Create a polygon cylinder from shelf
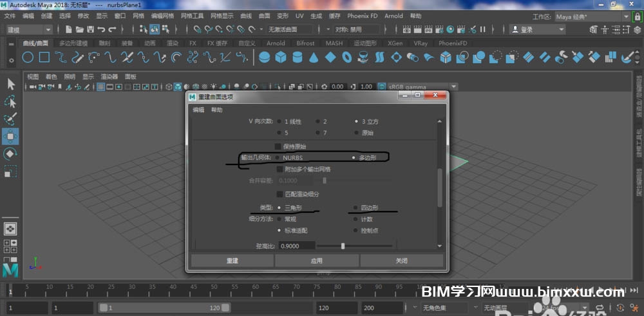 click(297, 57)
